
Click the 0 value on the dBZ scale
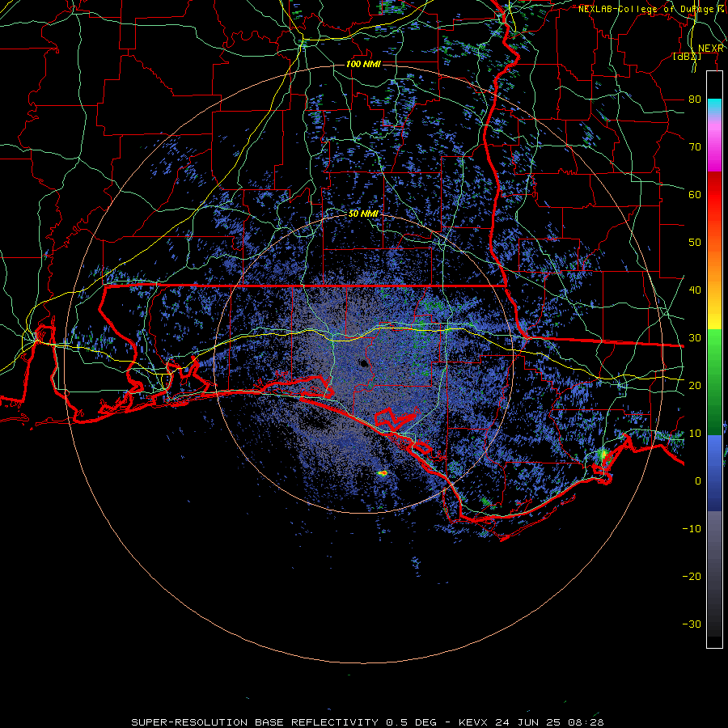tap(698, 481)
